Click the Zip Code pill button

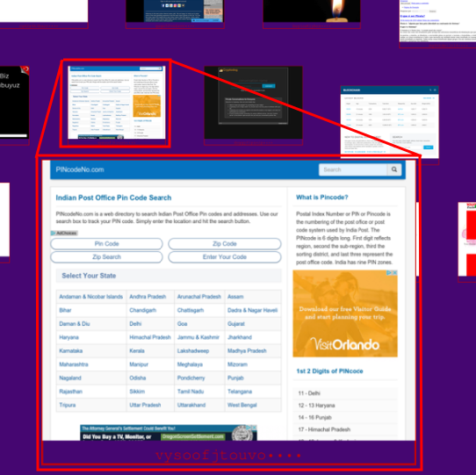(x=225, y=244)
